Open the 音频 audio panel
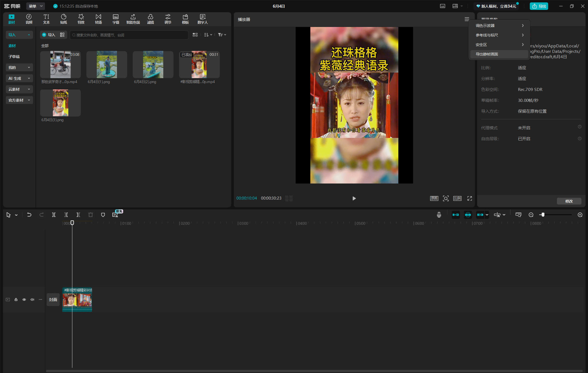Image resolution: width=588 pixels, height=373 pixels. pos(29,19)
